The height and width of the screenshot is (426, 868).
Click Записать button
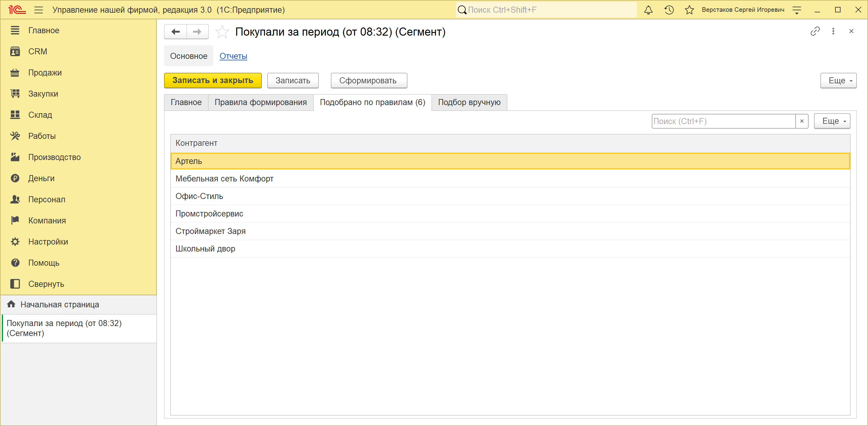coord(293,80)
